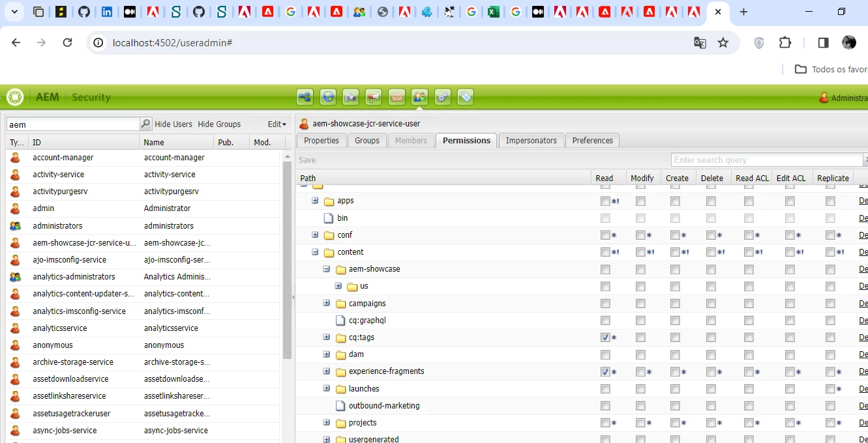The image size is (868, 443).
Task: Switch to the Excel browser tab
Action: tap(494, 12)
